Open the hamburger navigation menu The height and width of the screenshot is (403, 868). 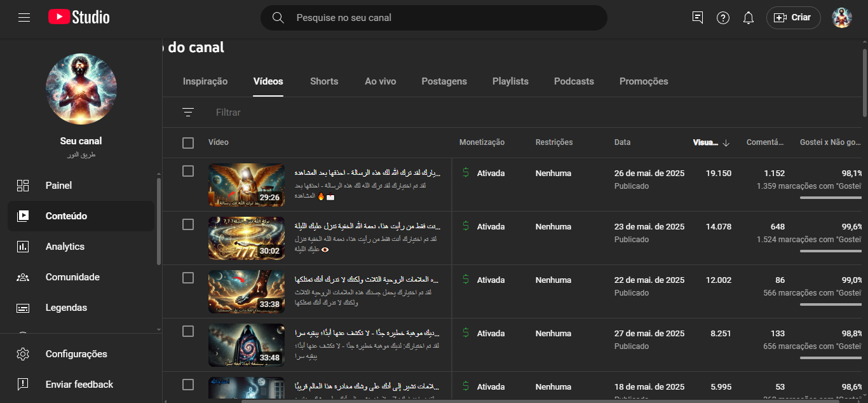24,18
